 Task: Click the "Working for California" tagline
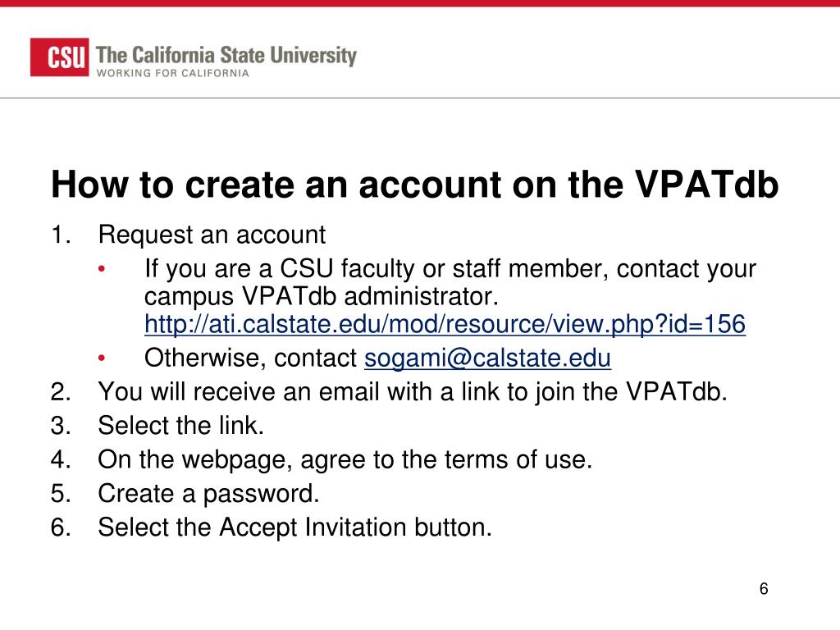coord(173,73)
